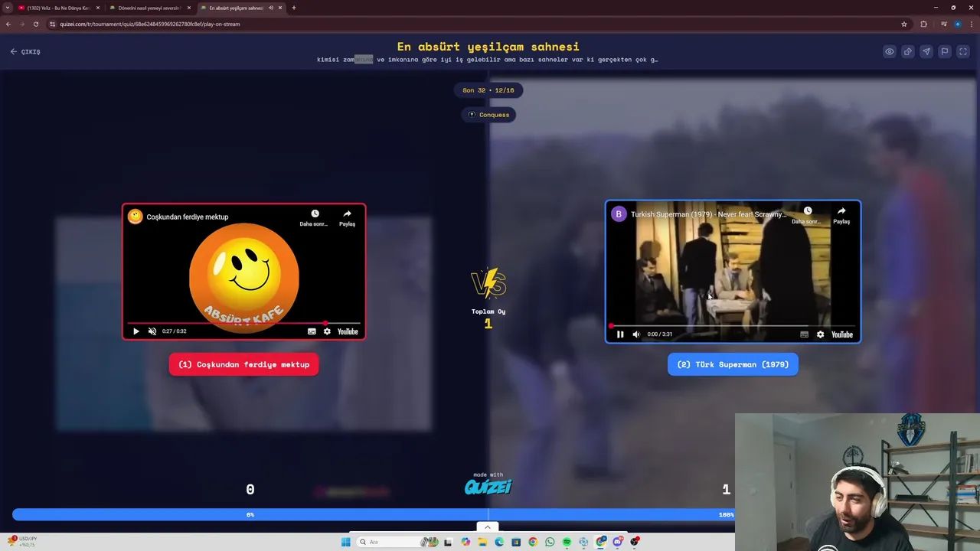Toggle fullscreen icon in quiz header

pos(962,52)
